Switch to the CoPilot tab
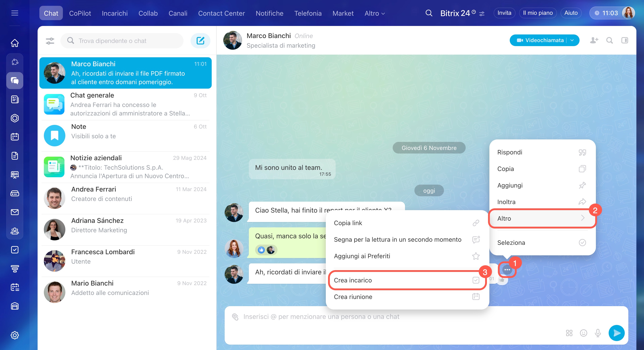The width and height of the screenshot is (644, 350). [80, 13]
